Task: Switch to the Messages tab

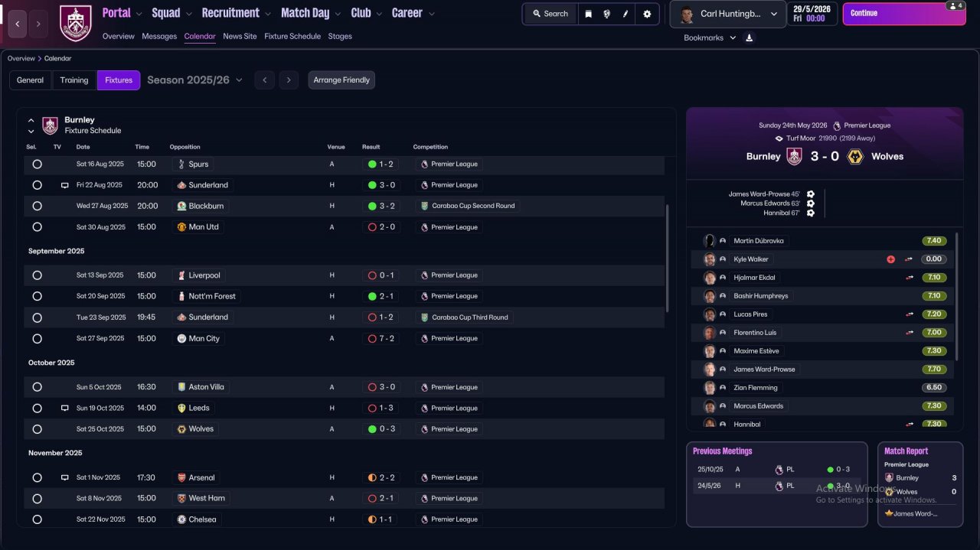Action: tap(159, 36)
